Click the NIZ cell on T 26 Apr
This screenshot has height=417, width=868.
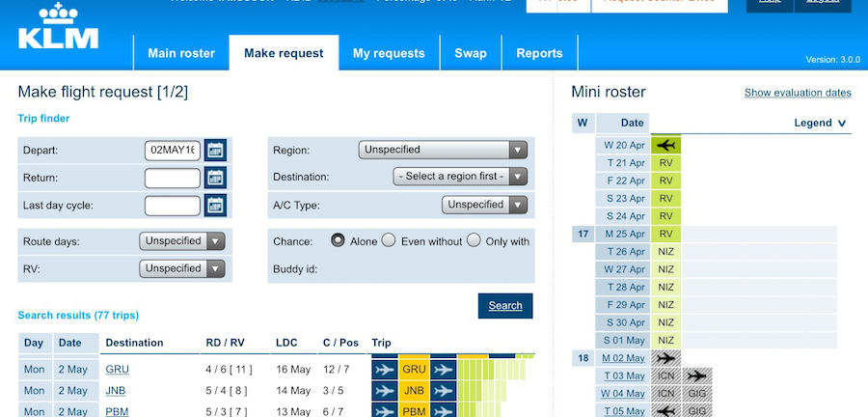tap(665, 252)
